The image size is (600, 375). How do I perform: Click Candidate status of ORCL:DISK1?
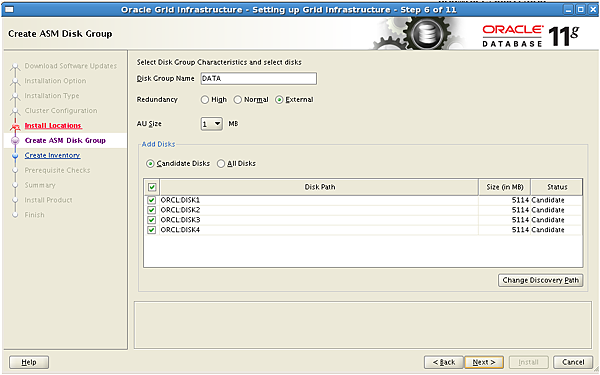(x=548, y=200)
